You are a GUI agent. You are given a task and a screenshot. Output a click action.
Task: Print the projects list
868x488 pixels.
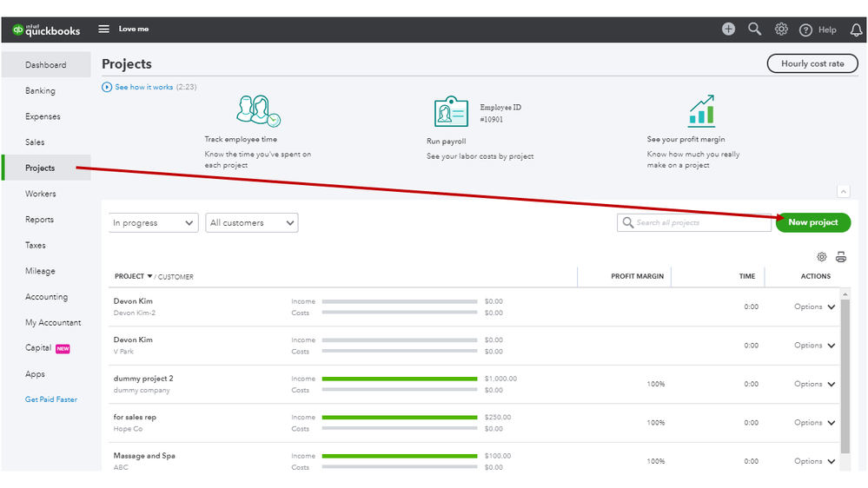pos(841,257)
